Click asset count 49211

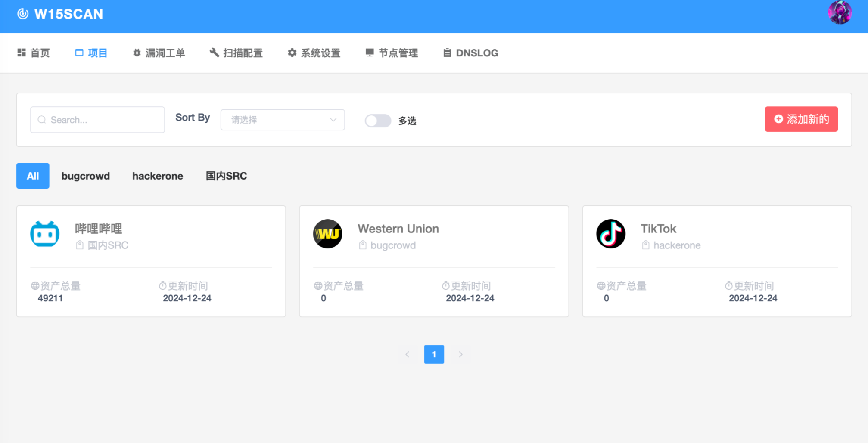[x=50, y=298]
